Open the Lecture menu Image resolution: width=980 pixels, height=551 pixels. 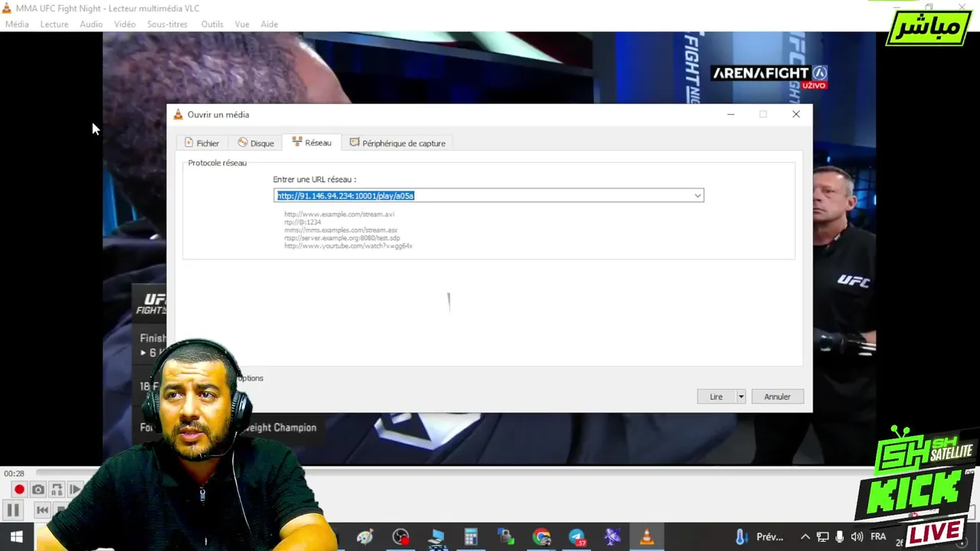coord(54,24)
